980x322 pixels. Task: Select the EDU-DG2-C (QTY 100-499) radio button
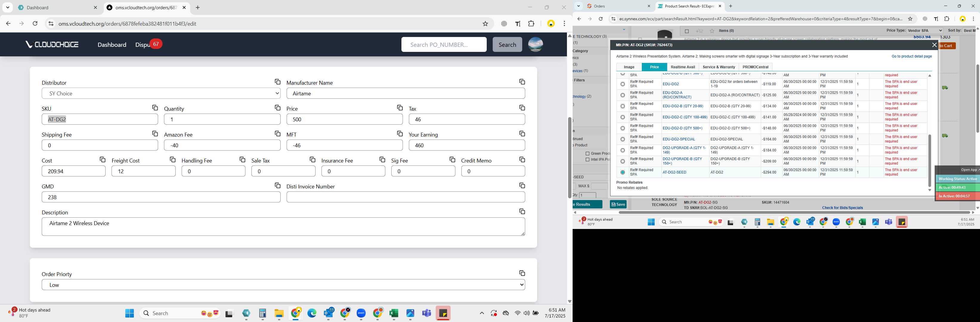point(622,117)
